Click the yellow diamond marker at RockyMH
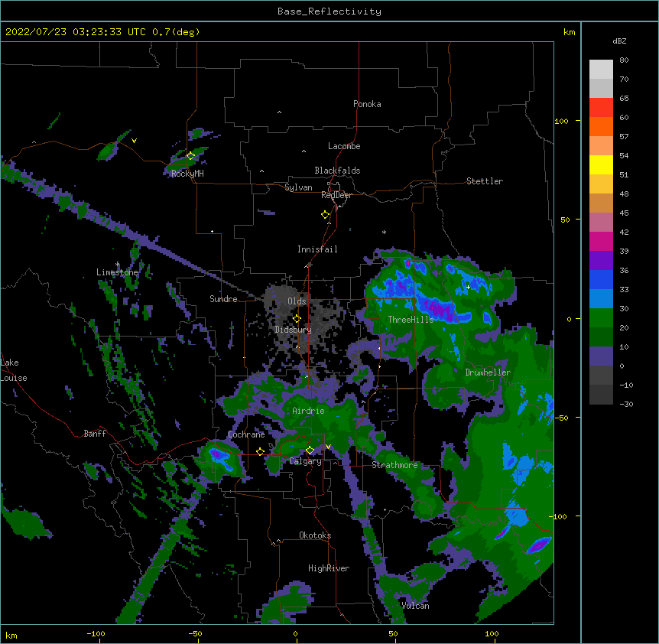The image size is (659, 644). pyautogui.click(x=191, y=156)
